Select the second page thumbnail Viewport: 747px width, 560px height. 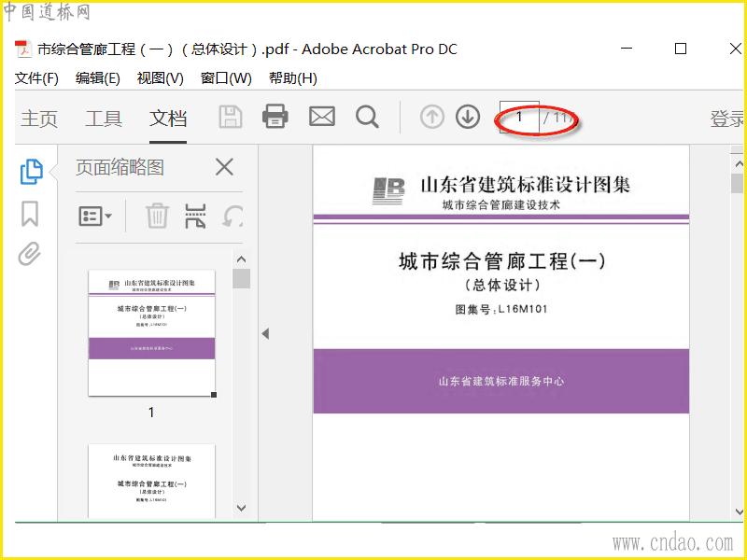tap(151, 481)
